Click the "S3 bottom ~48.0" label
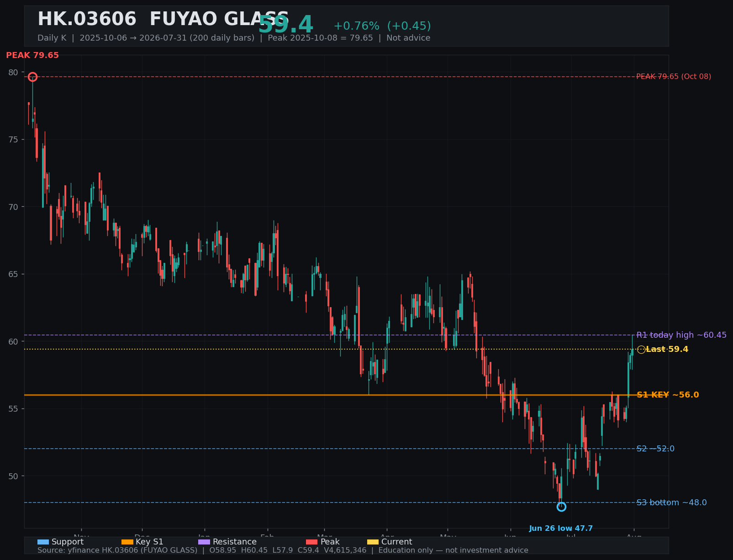Screen dimensions: 733x560 point(671,502)
